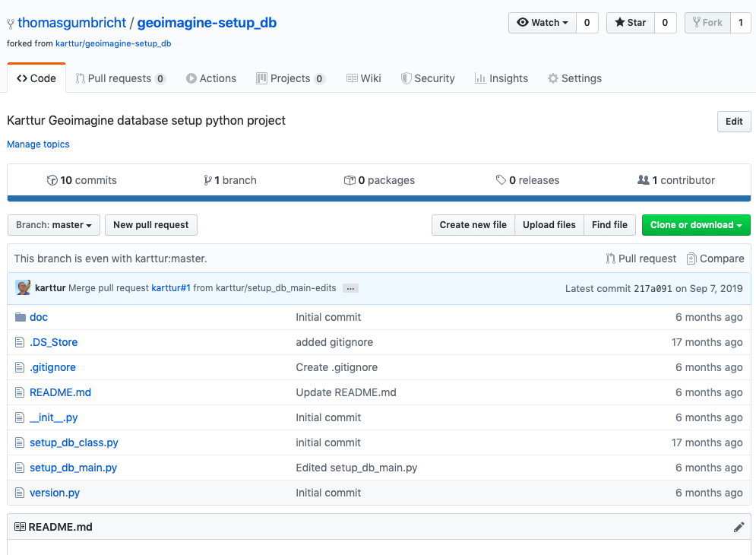The image size is (756, 555).
Task: Switch to the Pull requests tab
Action: point(120,78)
